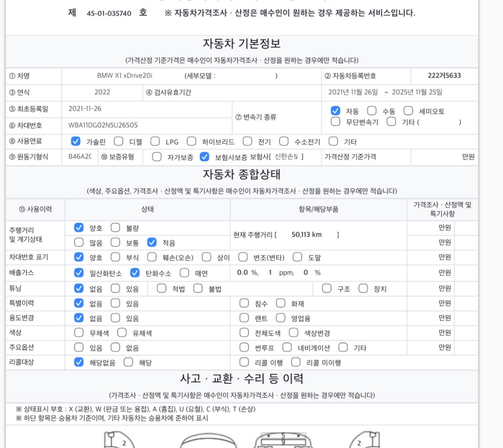Toggle the 탄화수소 emission checkbox

coord(135,273)
